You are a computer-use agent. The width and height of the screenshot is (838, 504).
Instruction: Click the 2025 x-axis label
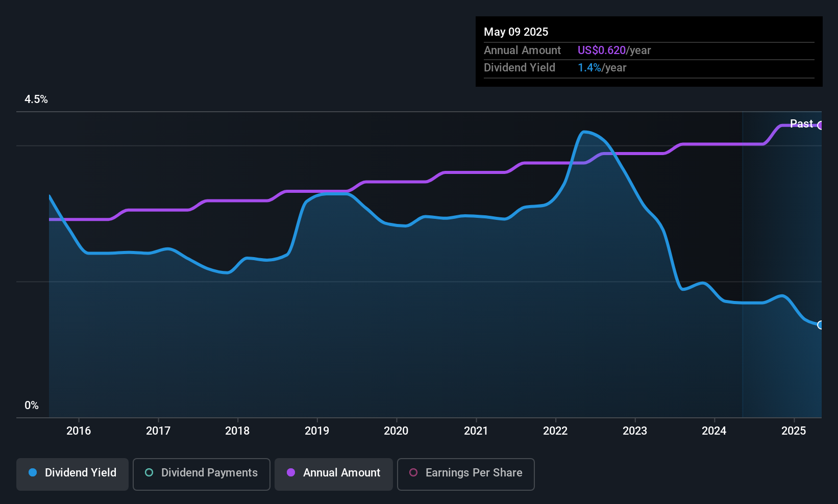pos(794,431)
